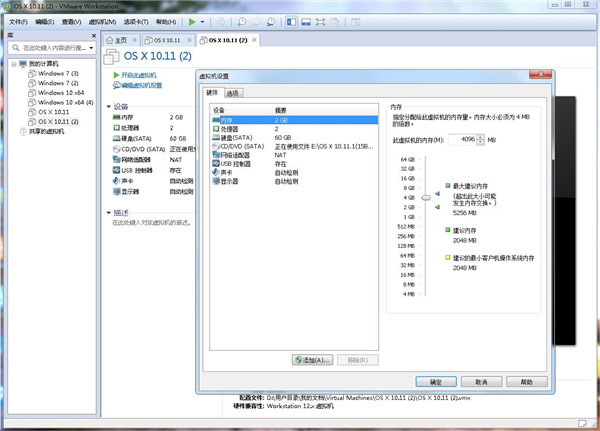Open the 查看(V) menu
The width and height of the screenshot is (600, 431).
point(71,22)
